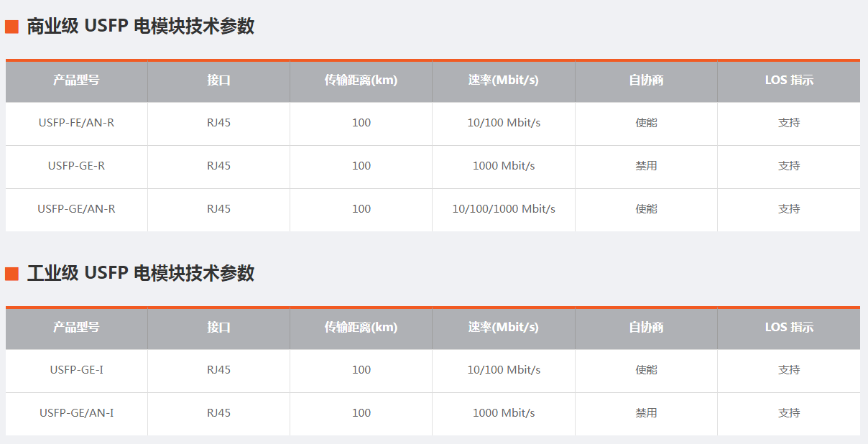Image resolution: width=868 pixels, height=444 pixels.
Task: Pick the USFP-GE/AN-R model cell
Action: coord(76,209)
